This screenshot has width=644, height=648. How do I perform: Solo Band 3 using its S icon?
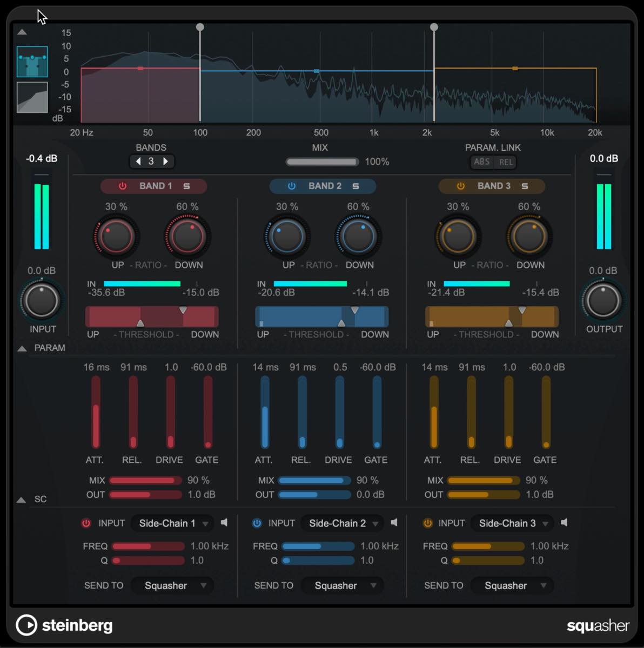pyautogui.click(x=525, y=186)
